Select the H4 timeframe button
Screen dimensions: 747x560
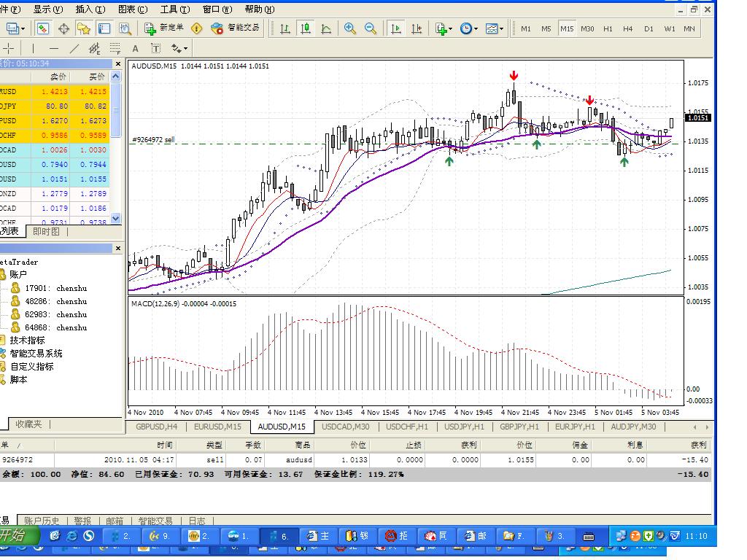(x=627, y=29)
